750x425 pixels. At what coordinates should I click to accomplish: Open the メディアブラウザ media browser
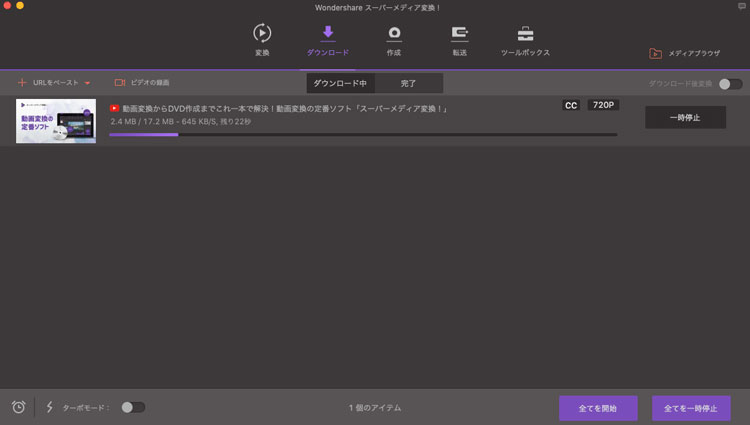tap(684, 53)
